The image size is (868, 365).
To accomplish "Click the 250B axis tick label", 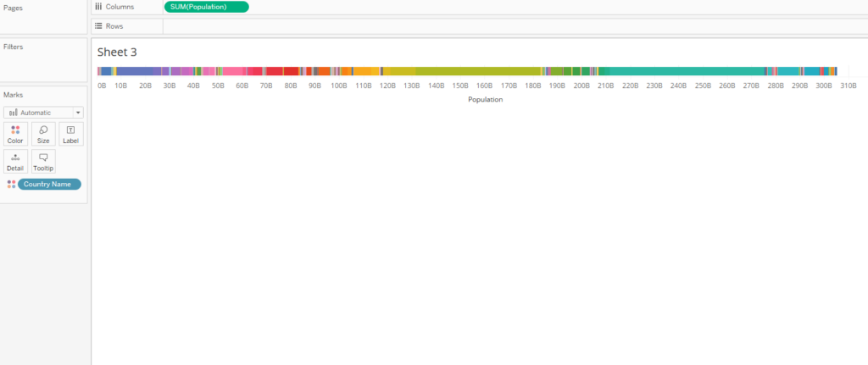I will tap(703, 86).
